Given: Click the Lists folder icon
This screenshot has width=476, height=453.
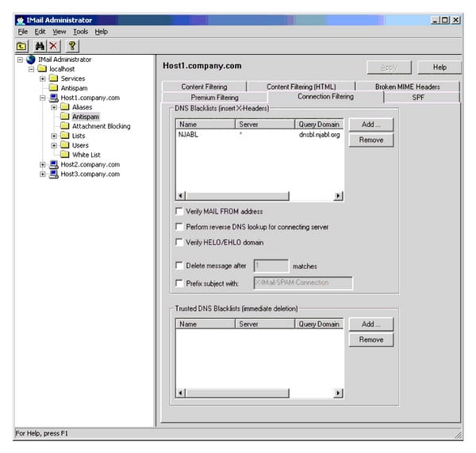Looking at the screenshot, I should (65, 136).
